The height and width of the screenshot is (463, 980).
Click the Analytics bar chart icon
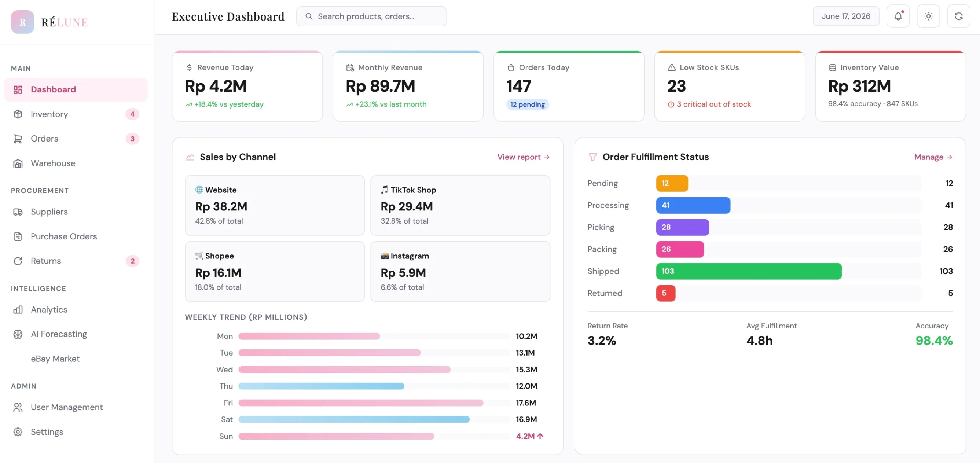(18, 310)
